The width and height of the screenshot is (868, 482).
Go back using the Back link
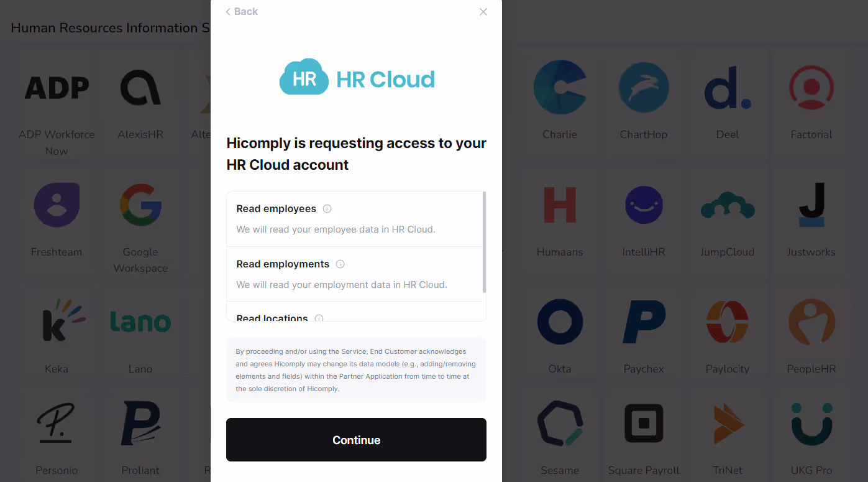[x=242, y=12]
